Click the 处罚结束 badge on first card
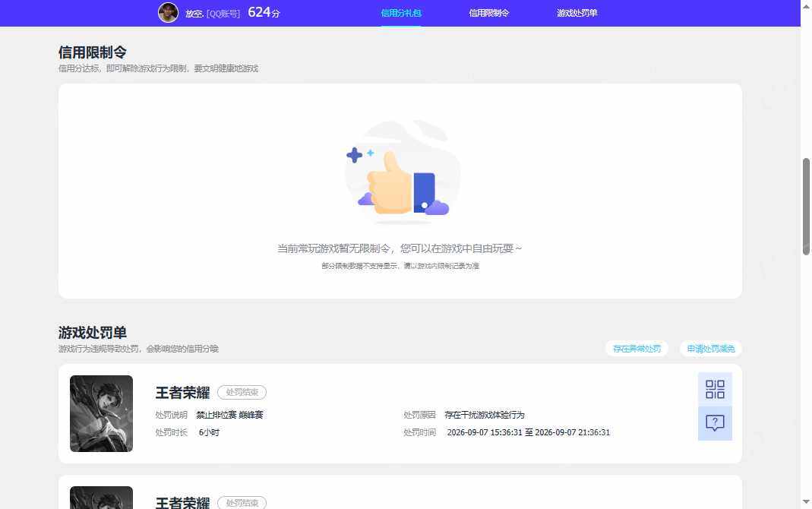Viewport: 812px width, 509px height. (242, 392)
